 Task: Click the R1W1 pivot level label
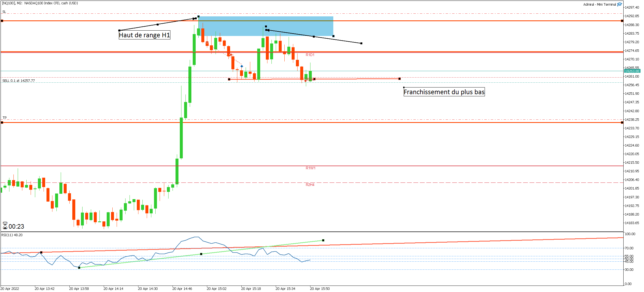[310, 168]
